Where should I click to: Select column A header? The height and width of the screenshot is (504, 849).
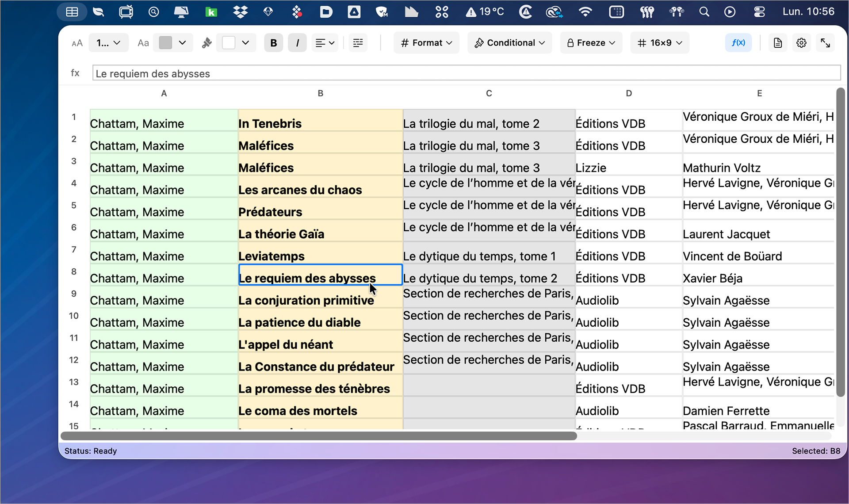pyautogui.click(x=164, y=93)
